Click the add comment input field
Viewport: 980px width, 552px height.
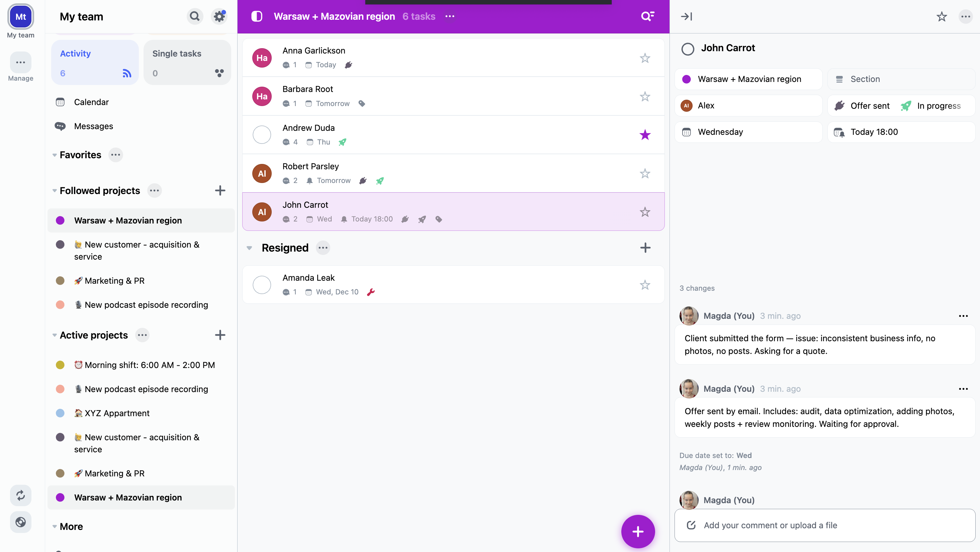tap(824, 525)
